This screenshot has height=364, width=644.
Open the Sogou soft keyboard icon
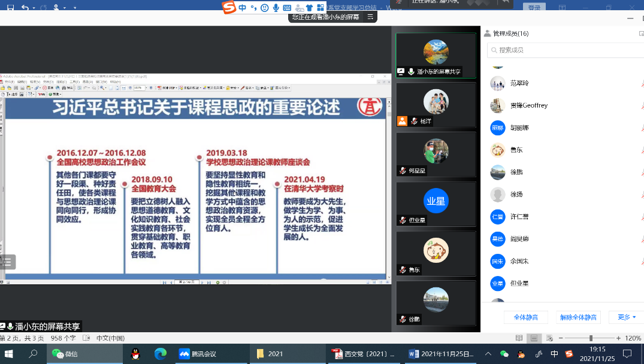pos(287,7)
